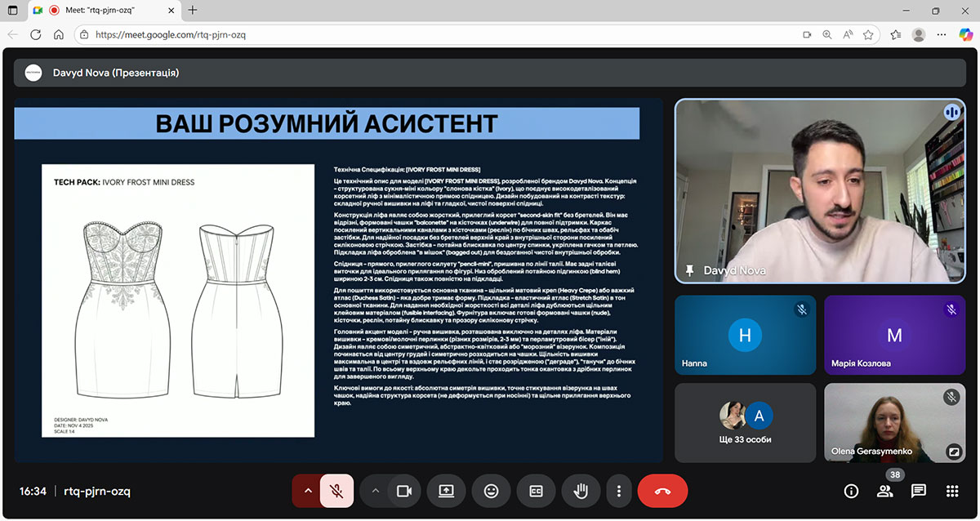Raise your hand in the meeting
Viewport: 980px width, 521px height.
581,491
